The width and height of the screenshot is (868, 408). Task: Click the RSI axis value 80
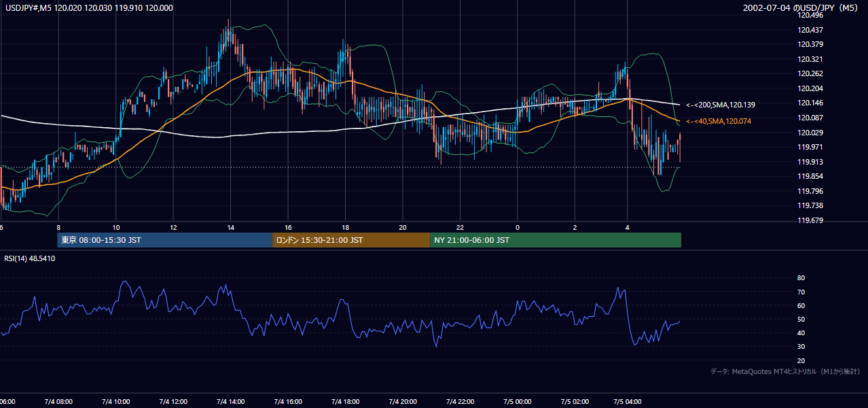(801, 278)
